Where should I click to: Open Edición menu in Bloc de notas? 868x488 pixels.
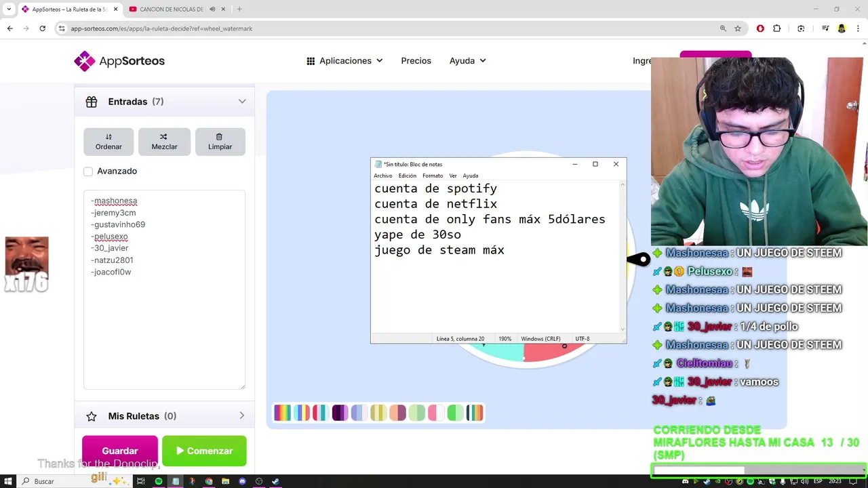pos(408,176)
